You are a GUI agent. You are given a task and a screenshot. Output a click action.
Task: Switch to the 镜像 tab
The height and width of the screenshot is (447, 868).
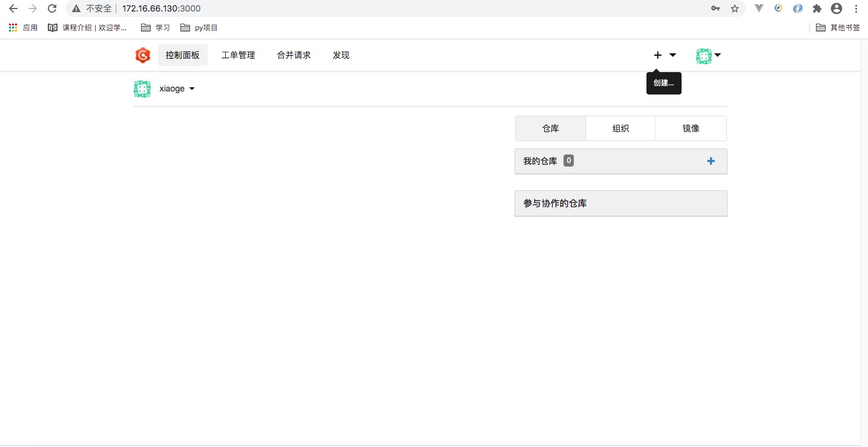click(690, 128)
